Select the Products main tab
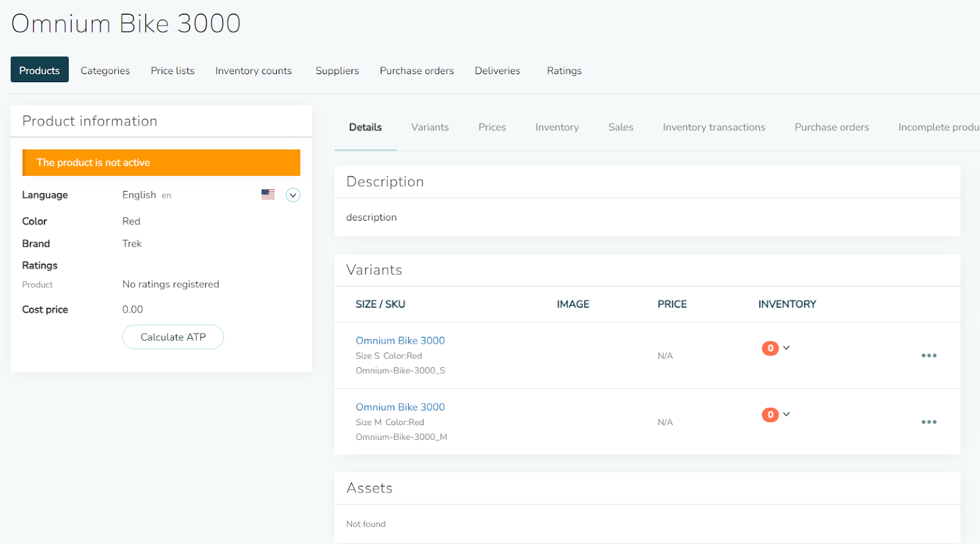The width and height of the screenshot is (980, 544). point(39,70)
